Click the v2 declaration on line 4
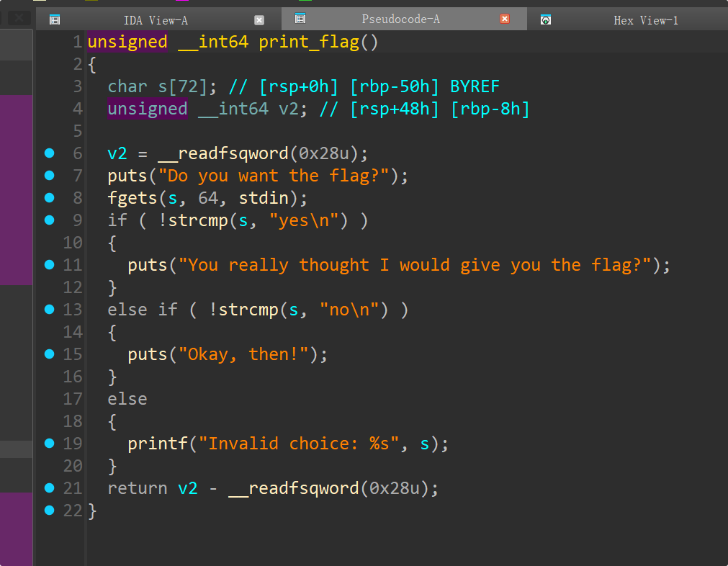This screenshot has width=728, height=566. click(288, 109)
